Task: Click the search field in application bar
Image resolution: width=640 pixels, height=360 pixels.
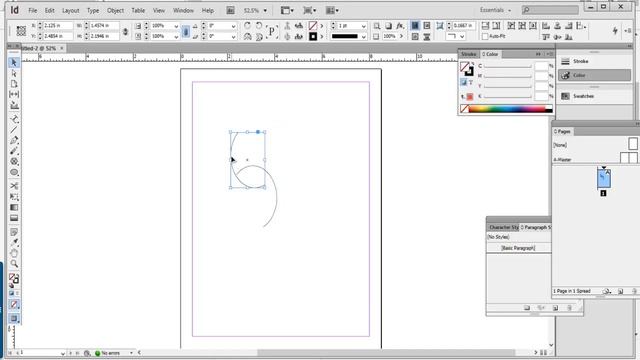Action: [550, 10]
